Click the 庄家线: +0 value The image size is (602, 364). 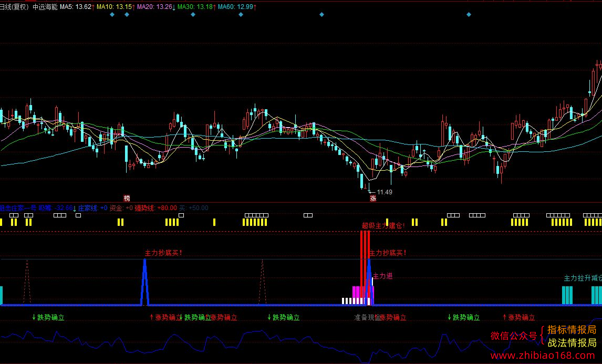93,208
